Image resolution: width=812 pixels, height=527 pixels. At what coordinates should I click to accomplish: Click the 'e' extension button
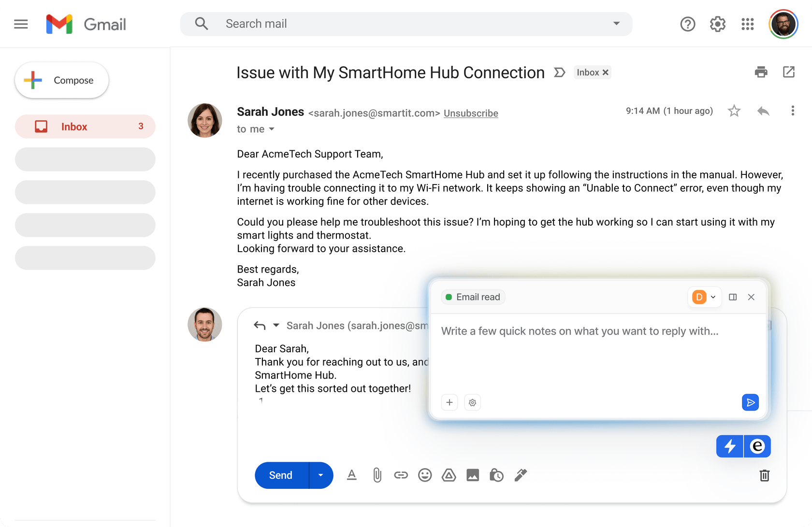757,446
